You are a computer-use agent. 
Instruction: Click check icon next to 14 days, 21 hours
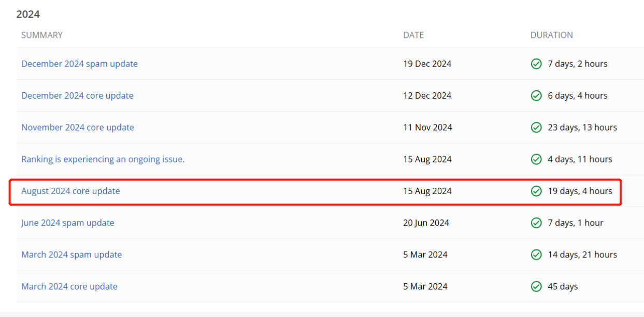536,255
